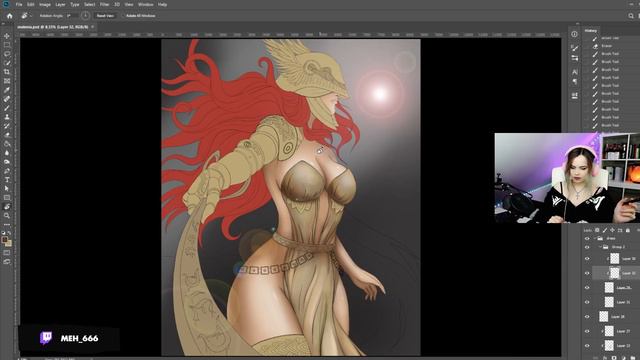
Task: Open the search magnifier icon top right
Action: pos(631,16)
